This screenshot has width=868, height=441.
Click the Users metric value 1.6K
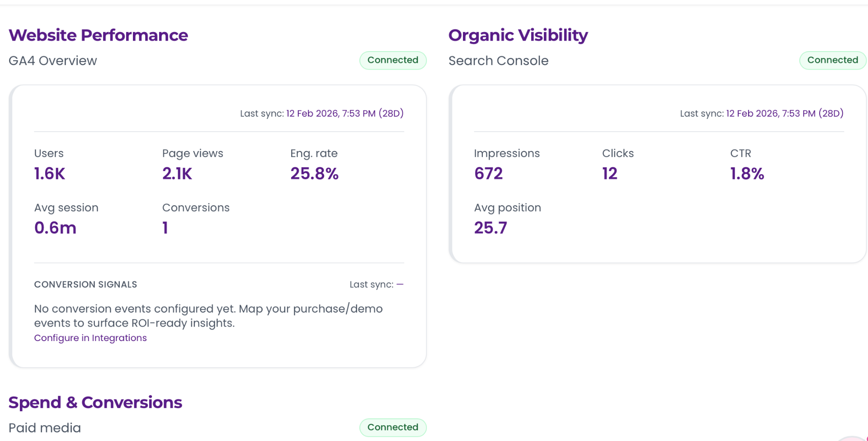point(49,173)
